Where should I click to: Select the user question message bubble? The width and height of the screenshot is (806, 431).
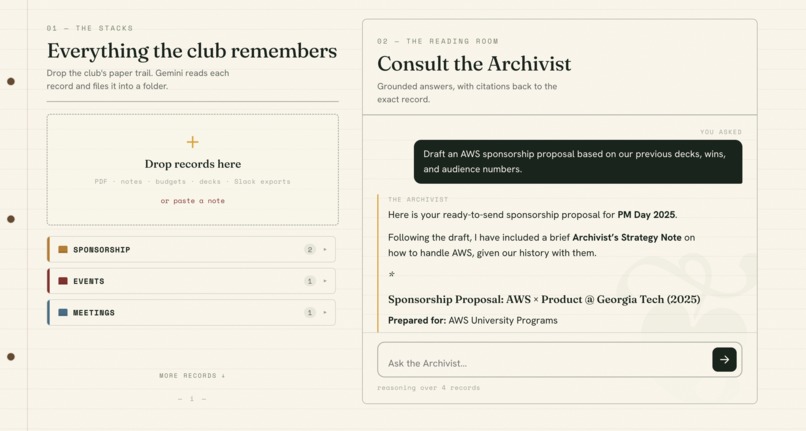578,161
